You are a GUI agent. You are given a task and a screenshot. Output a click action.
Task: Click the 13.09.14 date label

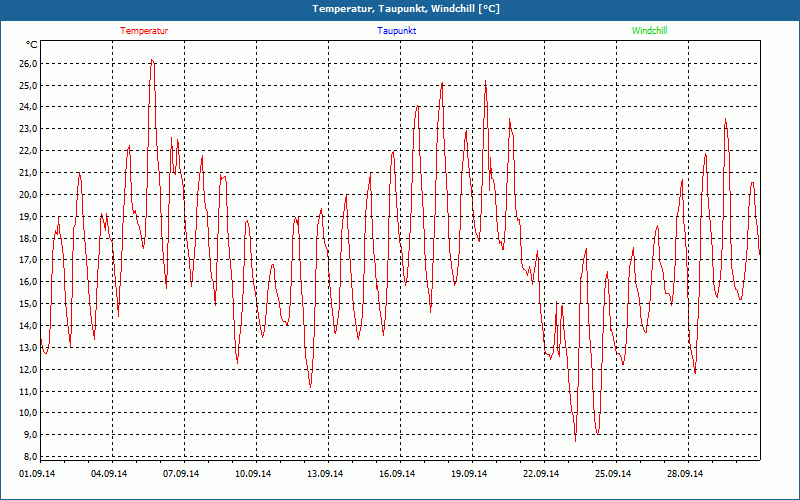(x=325, y=474)
